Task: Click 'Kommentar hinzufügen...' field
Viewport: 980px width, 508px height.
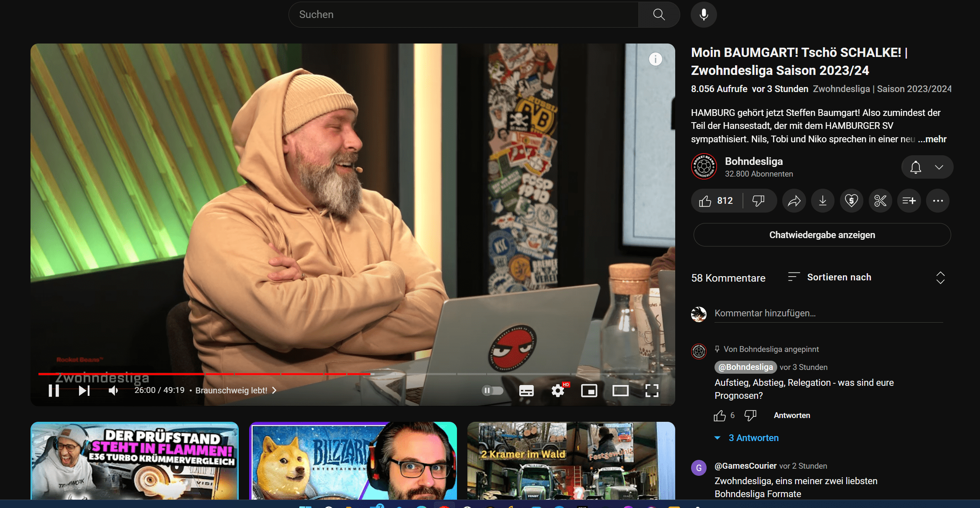Action: point(829,313)
